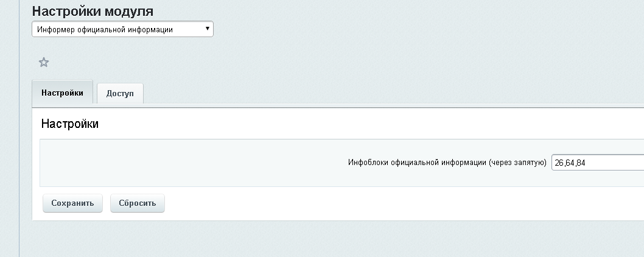Add page to favorites with star icon

44,63
